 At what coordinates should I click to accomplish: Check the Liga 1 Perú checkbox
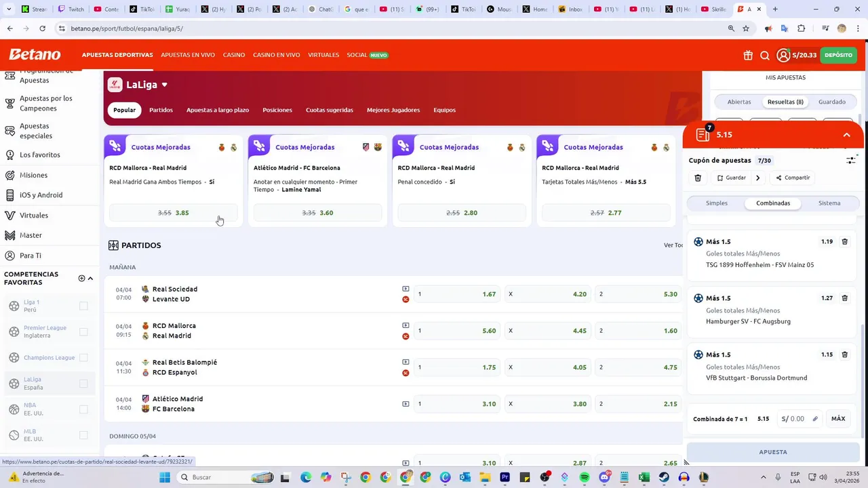coord(83,306)
